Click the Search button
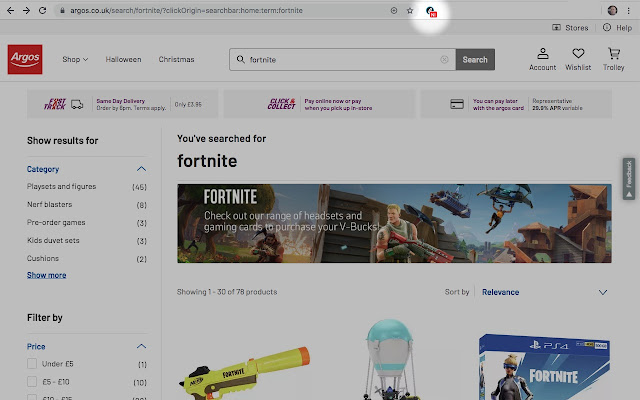The image size is (640, 400). coord(475,60)
